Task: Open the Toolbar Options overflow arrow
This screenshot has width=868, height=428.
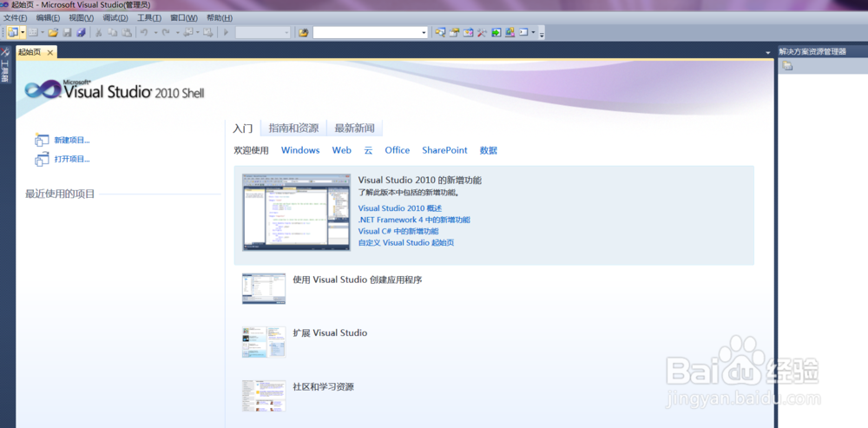Action: 542,35
